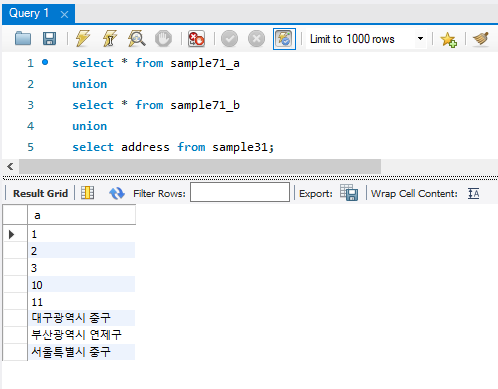
Task: Click 'address' in line 5
Action: pos(145,147)
